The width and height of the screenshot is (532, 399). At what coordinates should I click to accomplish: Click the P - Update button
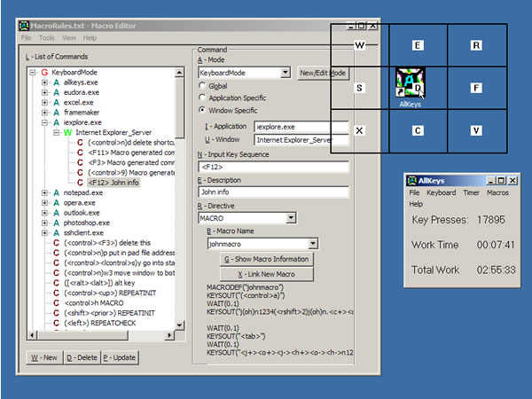(120, 357)
